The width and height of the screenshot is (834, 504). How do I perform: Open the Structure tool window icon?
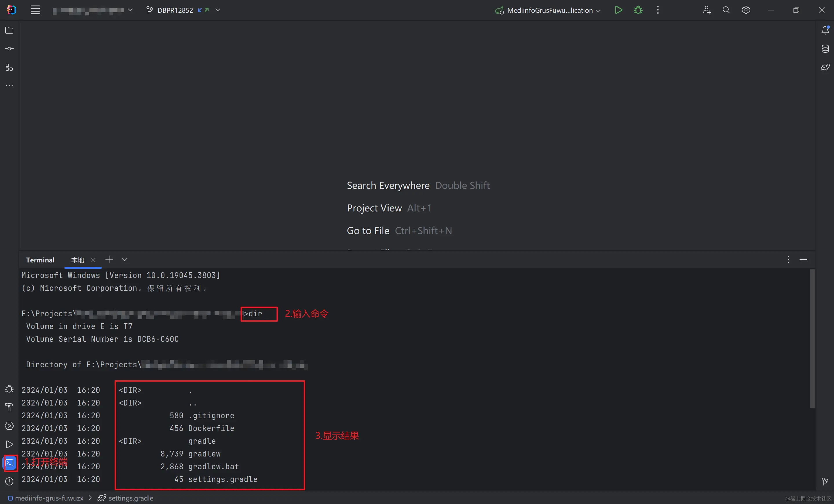(x=9, y=67)
